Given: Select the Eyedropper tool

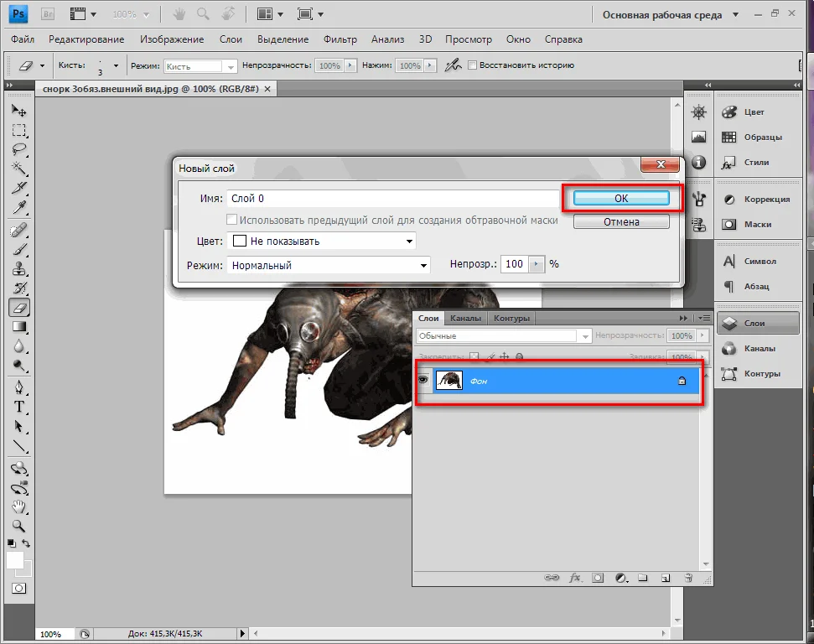Looking at the screenshot, I should pyautogui.click(x=18, y=208).
